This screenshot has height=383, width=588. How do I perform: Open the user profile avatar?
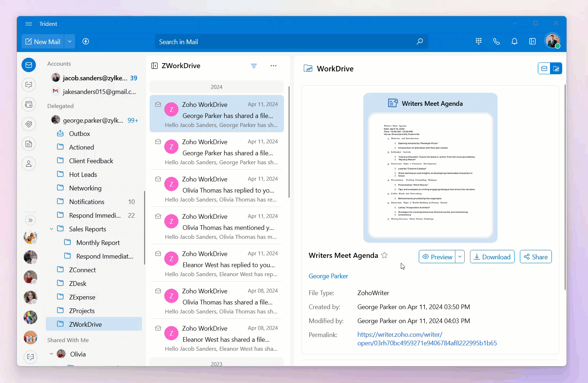552,41
